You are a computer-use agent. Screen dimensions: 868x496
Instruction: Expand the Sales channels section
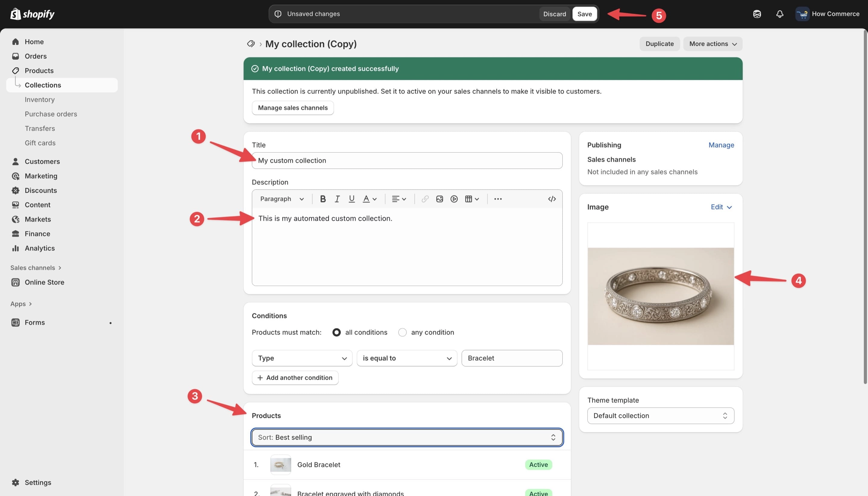[36, 268]
